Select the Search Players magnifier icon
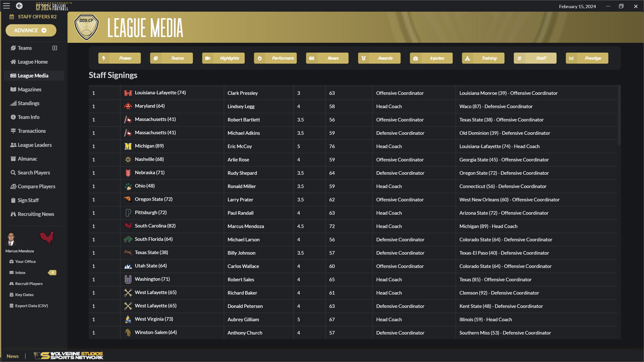 (13, 172)
